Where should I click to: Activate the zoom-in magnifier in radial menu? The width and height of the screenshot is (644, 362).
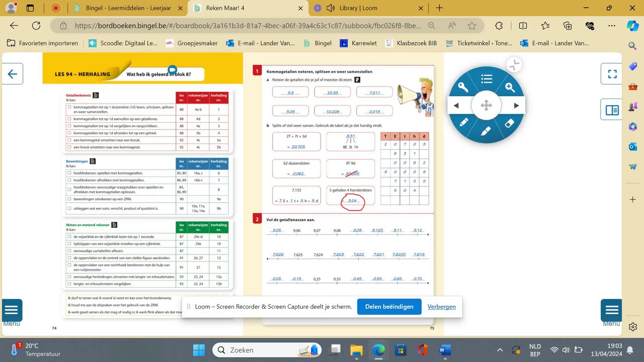510,87
